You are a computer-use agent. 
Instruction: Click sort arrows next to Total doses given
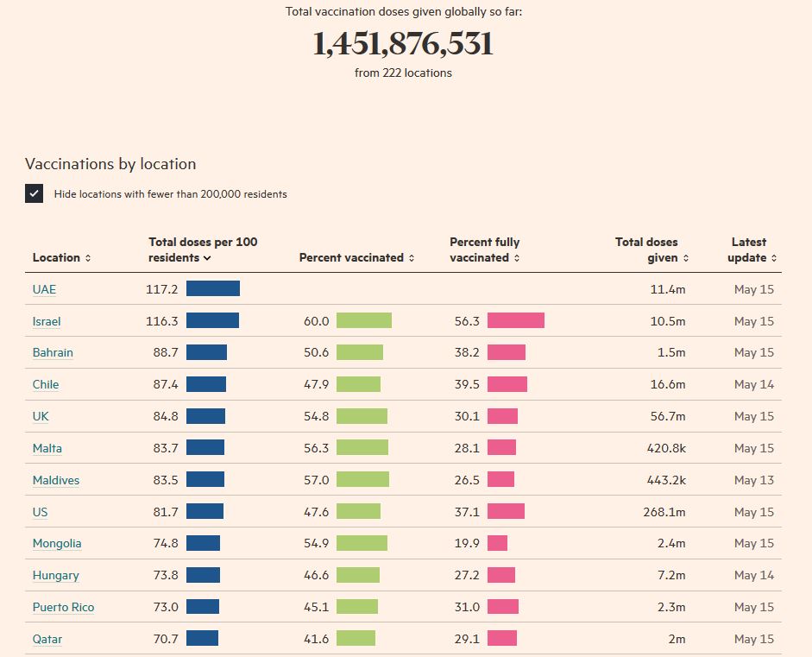[x=686, y=258]
